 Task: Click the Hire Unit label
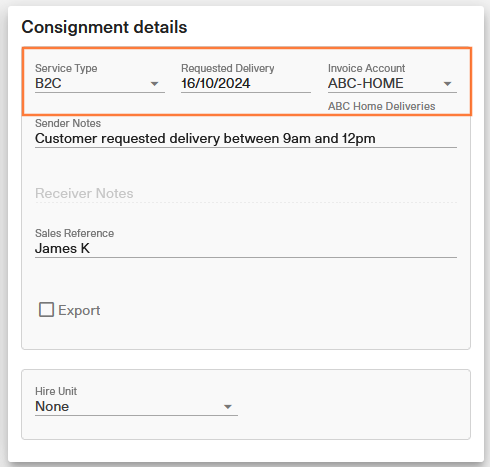pos(56,391)
